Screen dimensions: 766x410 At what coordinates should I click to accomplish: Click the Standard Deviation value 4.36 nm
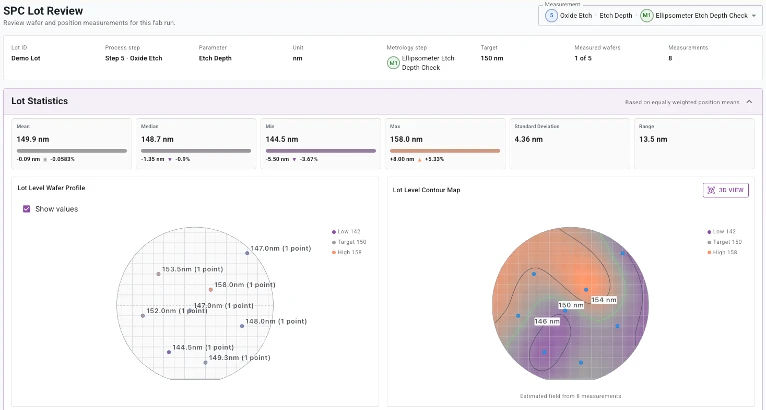point(529,139)
